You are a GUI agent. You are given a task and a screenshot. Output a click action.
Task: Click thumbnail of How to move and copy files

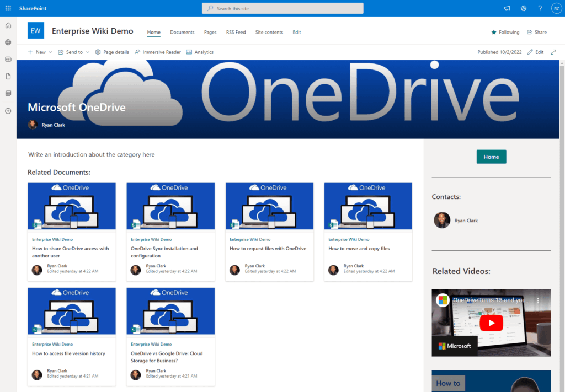click(368, 206)
